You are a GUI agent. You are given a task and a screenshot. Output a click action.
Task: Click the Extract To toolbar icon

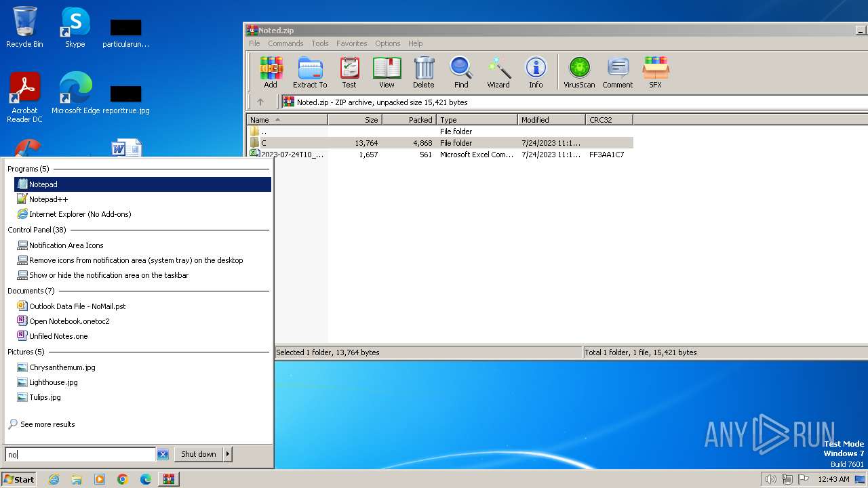310,73
